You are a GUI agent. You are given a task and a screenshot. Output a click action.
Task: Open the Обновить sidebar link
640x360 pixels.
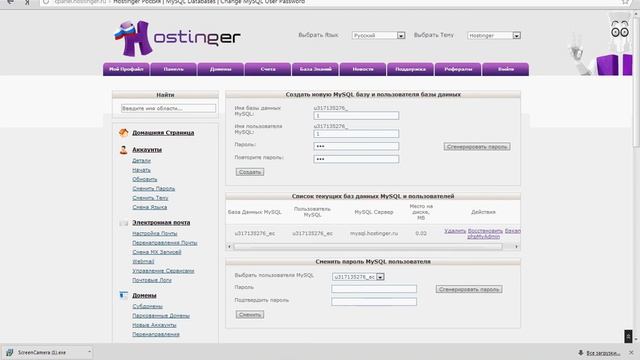144,180
